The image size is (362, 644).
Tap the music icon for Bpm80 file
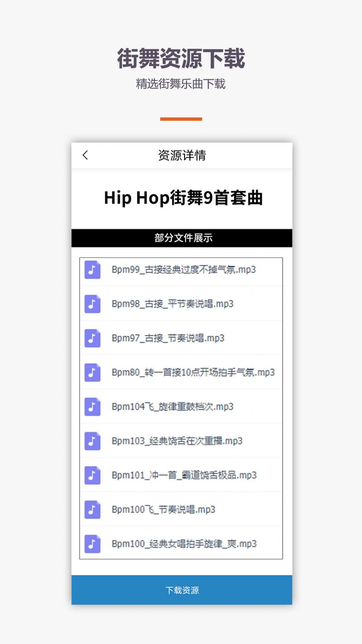(92, 372)
